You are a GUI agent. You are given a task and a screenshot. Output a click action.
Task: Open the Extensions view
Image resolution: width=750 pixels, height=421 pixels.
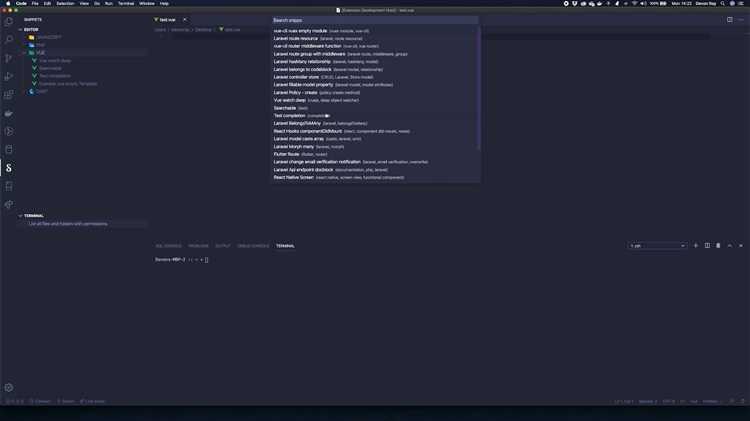click(9, 95)
